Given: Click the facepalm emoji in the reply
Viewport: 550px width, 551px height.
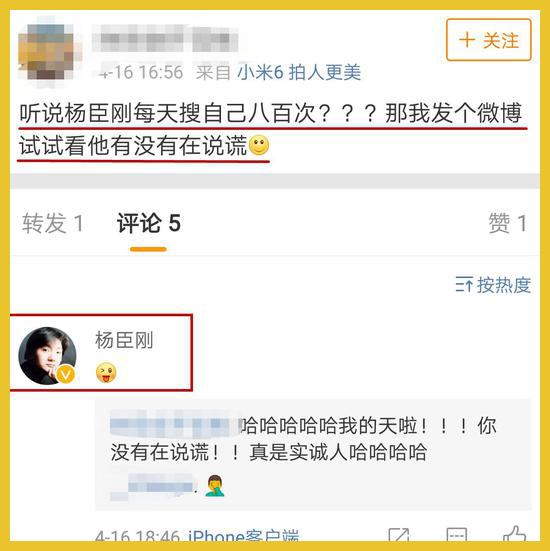Looking at the screenshot, I should pos(215,486).
